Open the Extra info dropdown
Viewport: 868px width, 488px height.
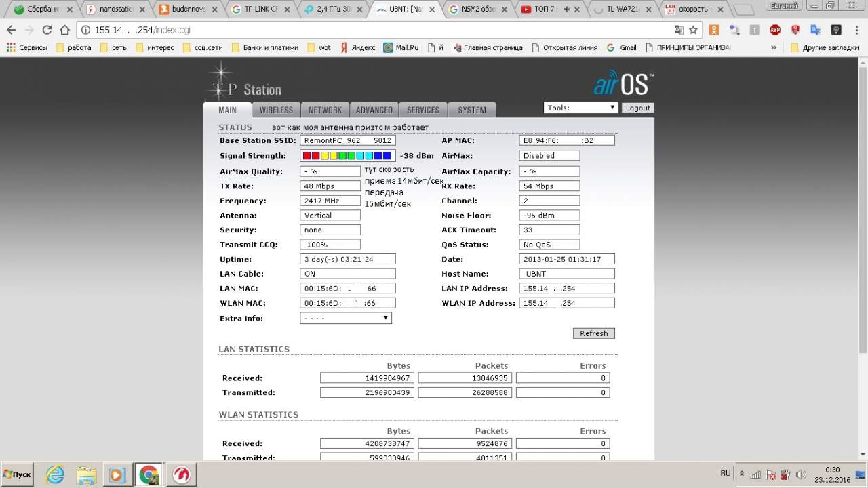click(345, 318)
